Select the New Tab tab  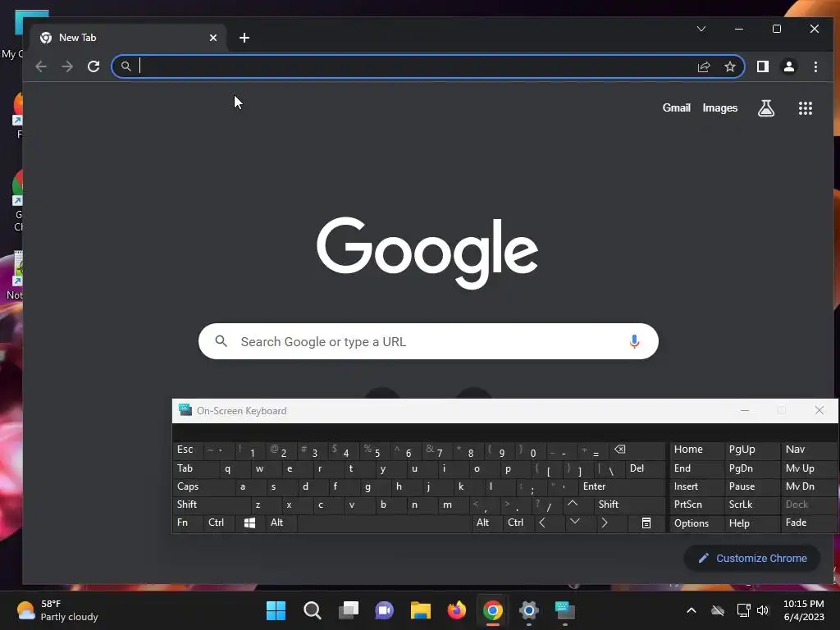127,38
